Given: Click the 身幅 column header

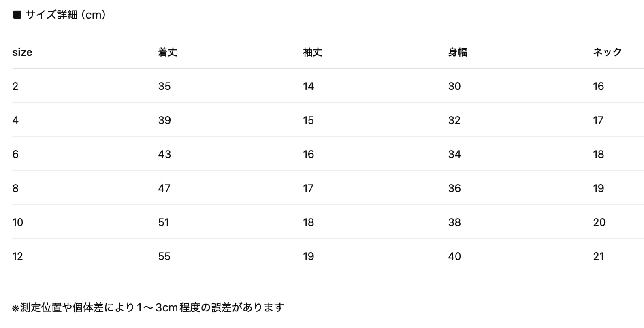Looking at the screenshot, I should click(x=457, y=52).
